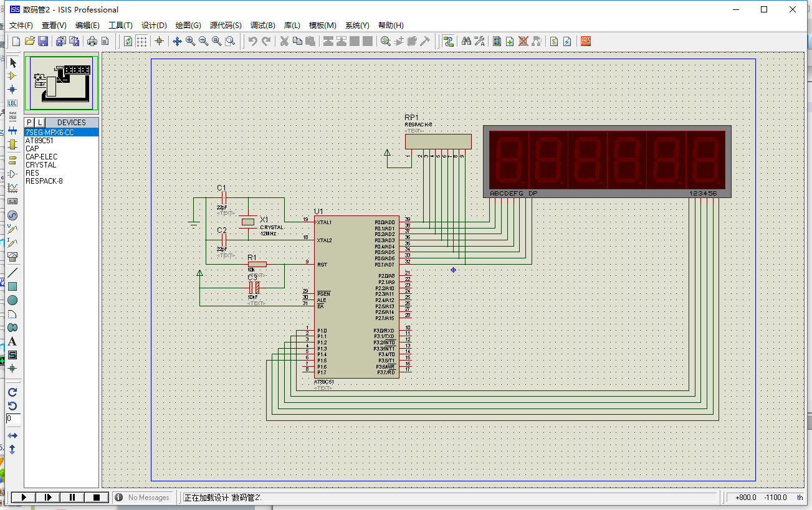Toggle the wire auto-router button
Screen dimensions: 812x510
pos(448,41)
